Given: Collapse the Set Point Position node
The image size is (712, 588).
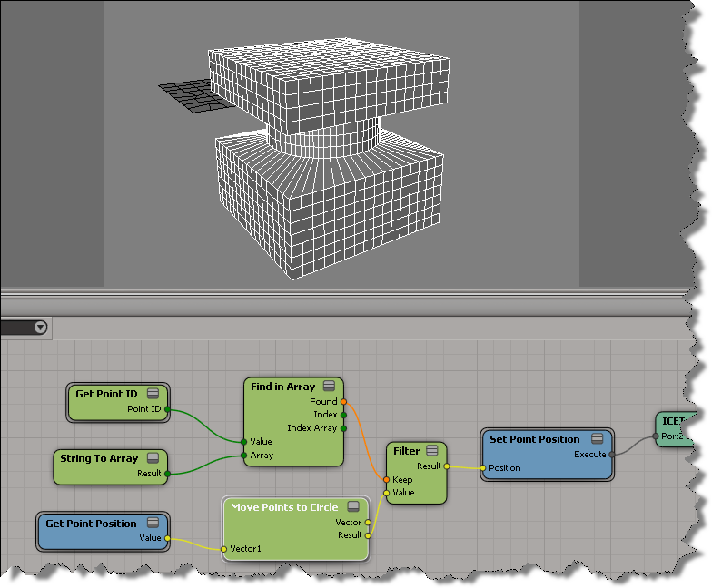Looking at the screenshot, I should tap(598, 439).
